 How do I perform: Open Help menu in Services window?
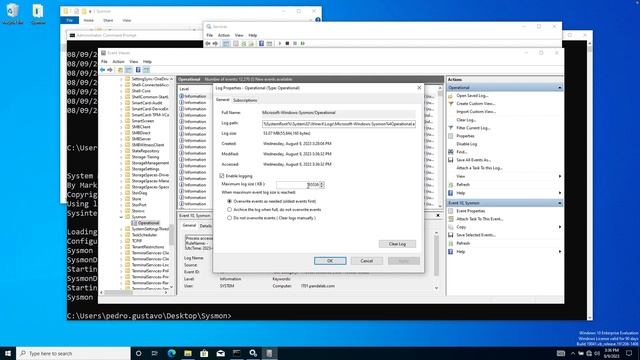click(x=253, y=36)
